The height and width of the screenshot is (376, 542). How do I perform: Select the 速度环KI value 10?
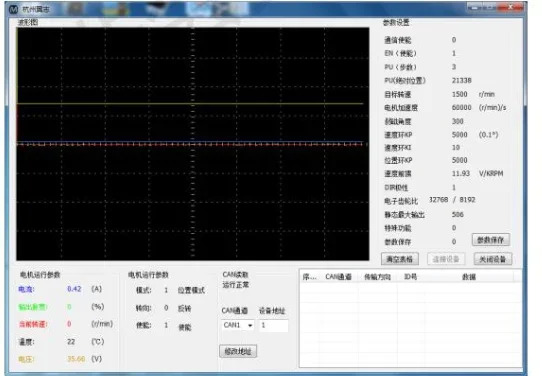tap(456, 148)
